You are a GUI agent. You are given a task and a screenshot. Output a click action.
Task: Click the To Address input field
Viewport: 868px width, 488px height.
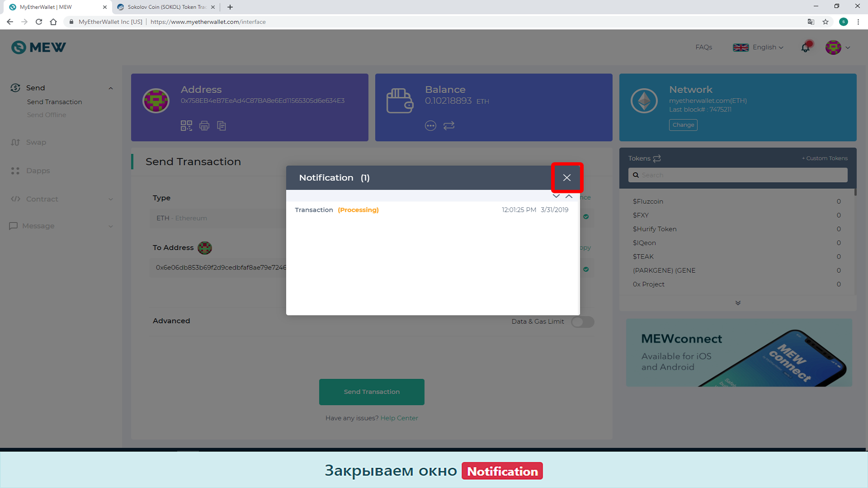point(218,267)
